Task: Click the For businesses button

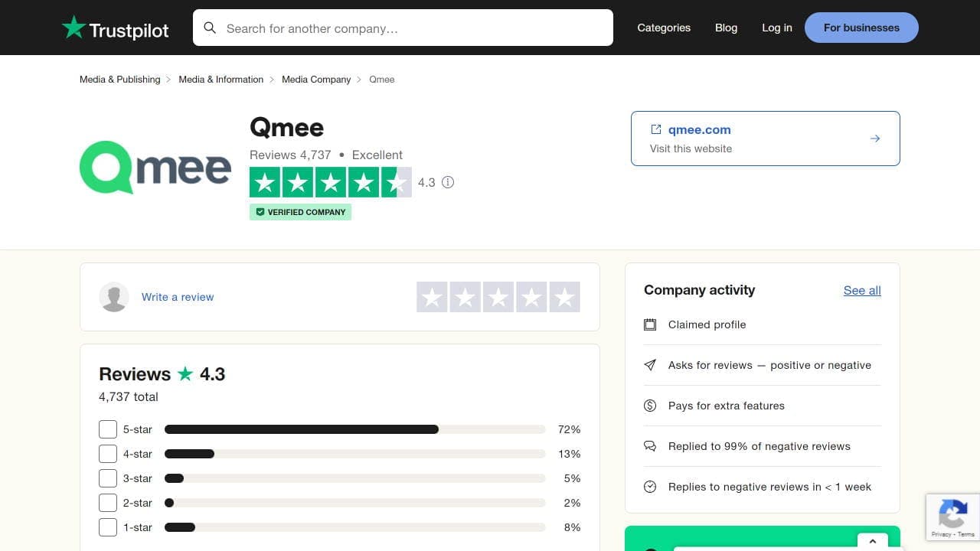Action: pyautogui.click(x=861, y=28)
